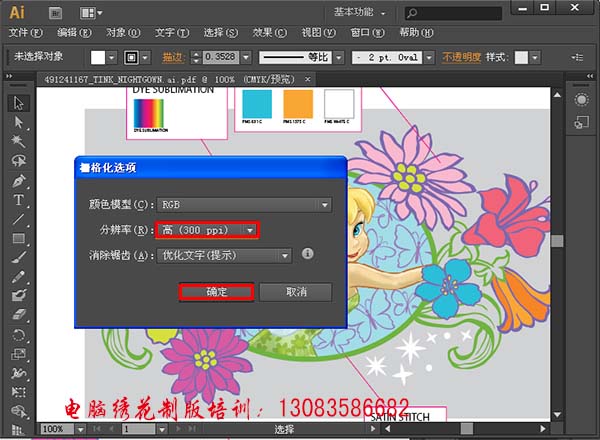Viewport: 600px width, 440px height.
Task: Click the 取消 button
Action: (x=295, y=292)
